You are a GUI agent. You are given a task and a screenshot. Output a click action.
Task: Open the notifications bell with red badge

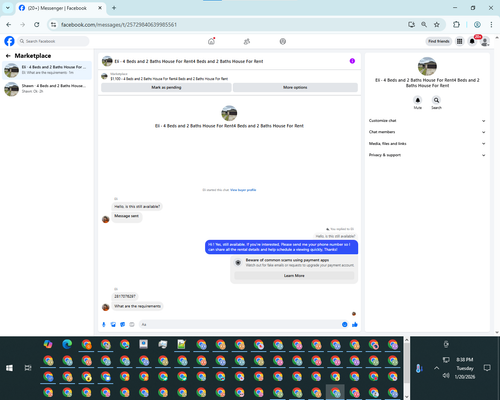click(x=472, y=41)
